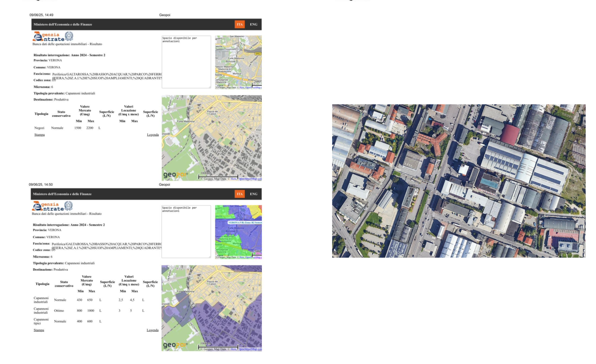Click the "Negozi" tipologia cell
596x364 pixels.
[x=40, y=128]
